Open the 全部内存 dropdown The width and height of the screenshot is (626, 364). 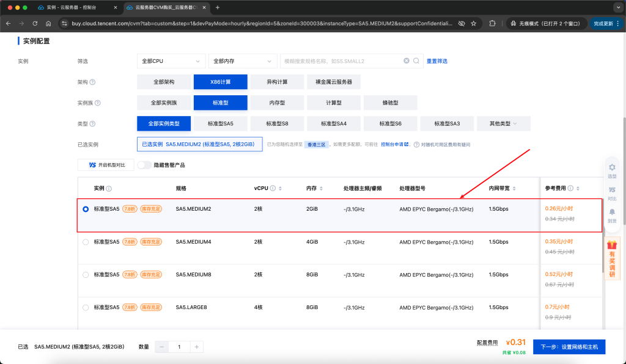coord(243,61)
